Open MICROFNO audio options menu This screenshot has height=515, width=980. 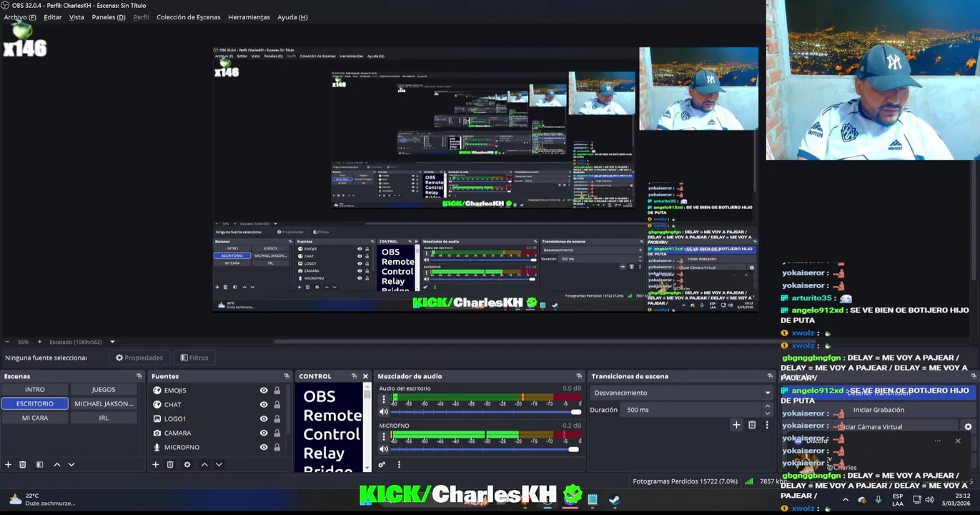point(384,436)
